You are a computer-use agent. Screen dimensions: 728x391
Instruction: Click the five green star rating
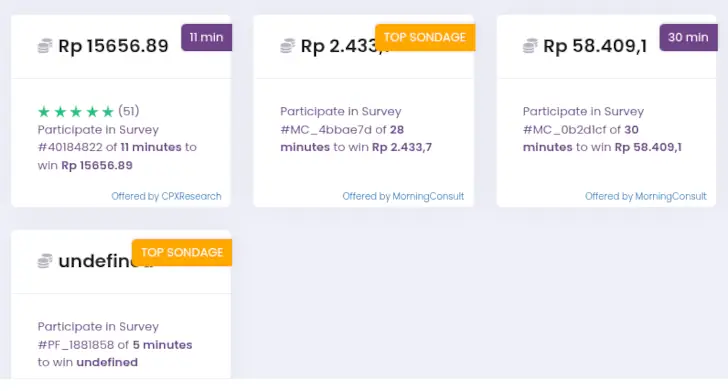76,111
